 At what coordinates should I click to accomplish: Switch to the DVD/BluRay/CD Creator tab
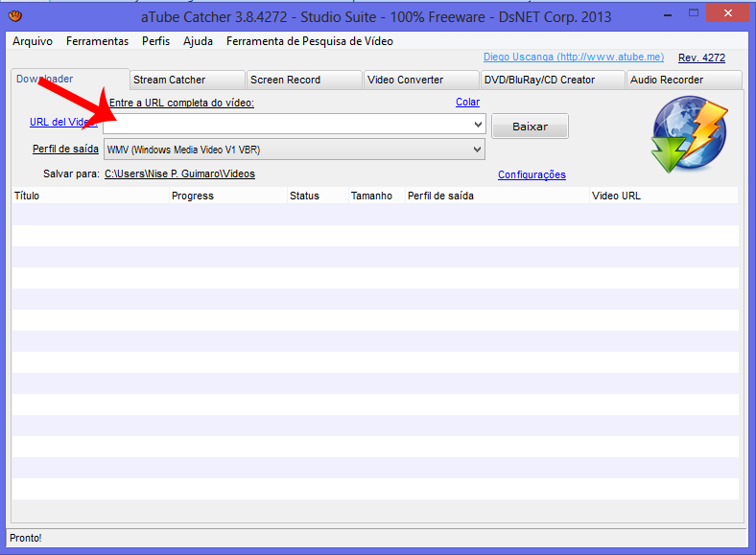click(x=552, y=80)
